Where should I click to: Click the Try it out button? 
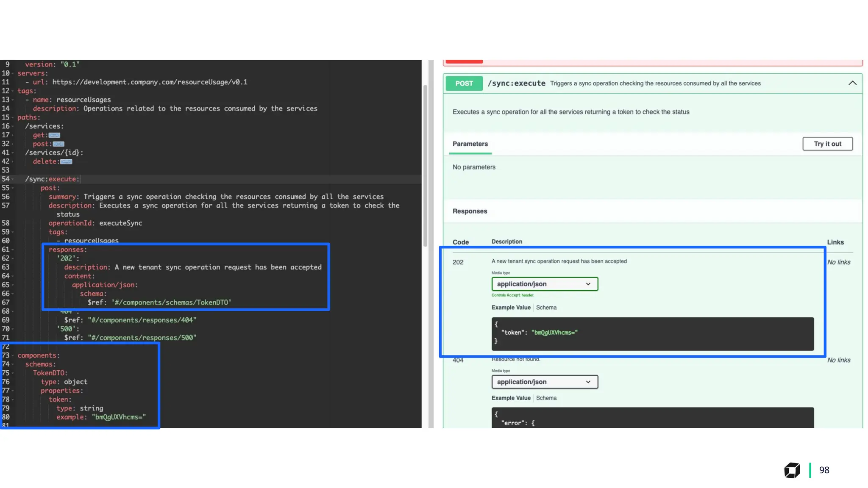point(827,144)
